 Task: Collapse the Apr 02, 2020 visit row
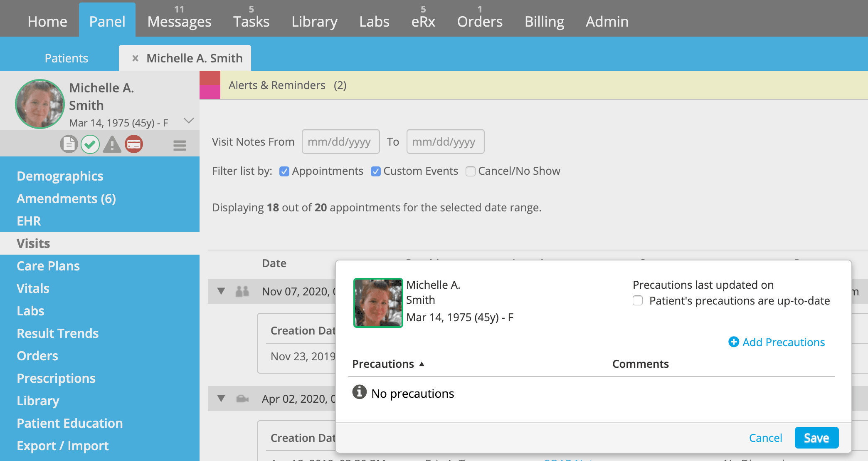point(221,399)
